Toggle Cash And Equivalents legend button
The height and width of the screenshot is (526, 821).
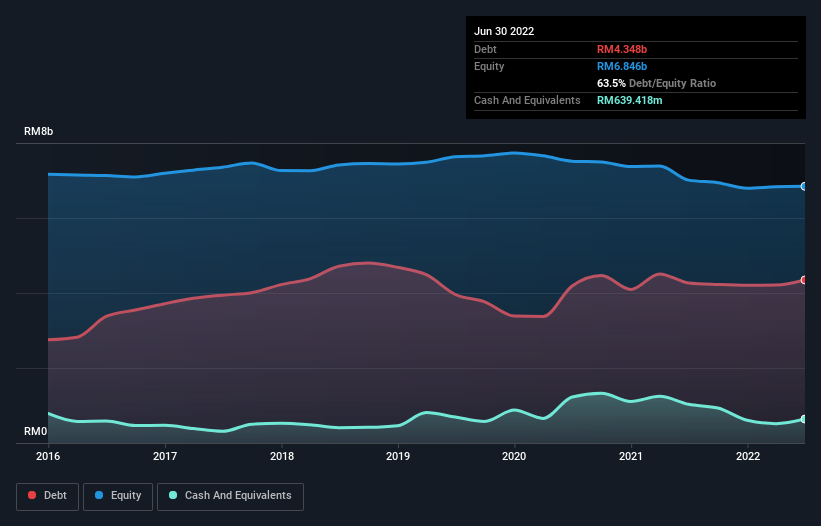click(230, 496)
